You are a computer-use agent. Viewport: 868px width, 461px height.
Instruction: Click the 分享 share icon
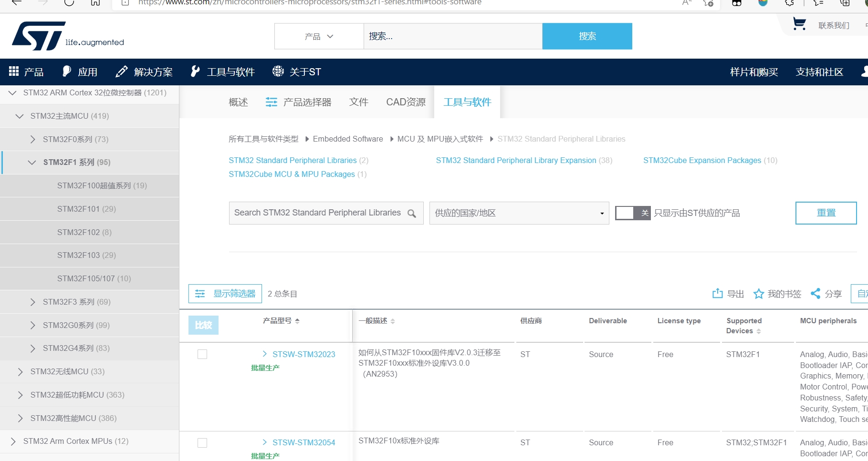[x=816, y=294]
